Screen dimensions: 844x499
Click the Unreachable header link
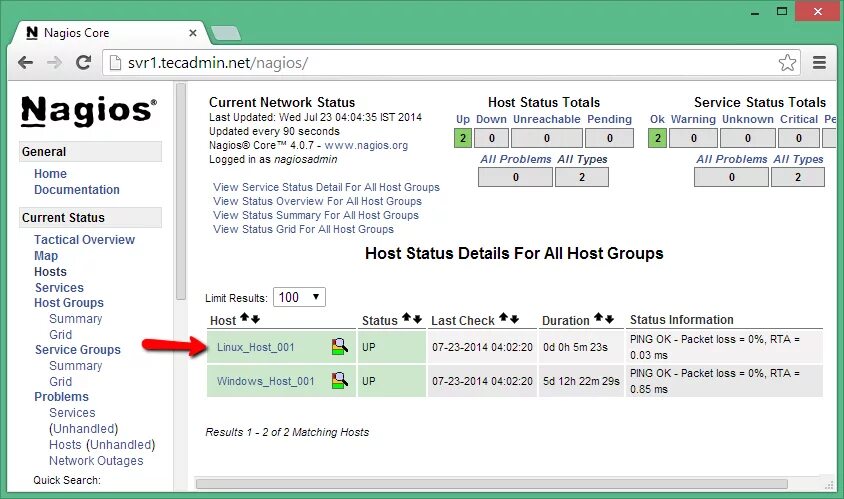coord(546,119)
